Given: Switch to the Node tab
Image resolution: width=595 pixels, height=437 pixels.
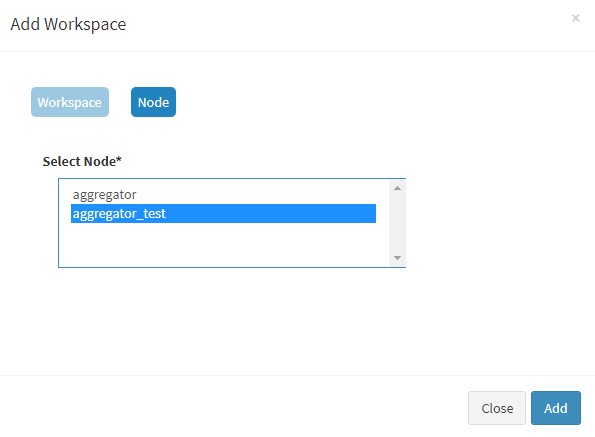Looking at the screenshot, I should click(x=153, y=102).
